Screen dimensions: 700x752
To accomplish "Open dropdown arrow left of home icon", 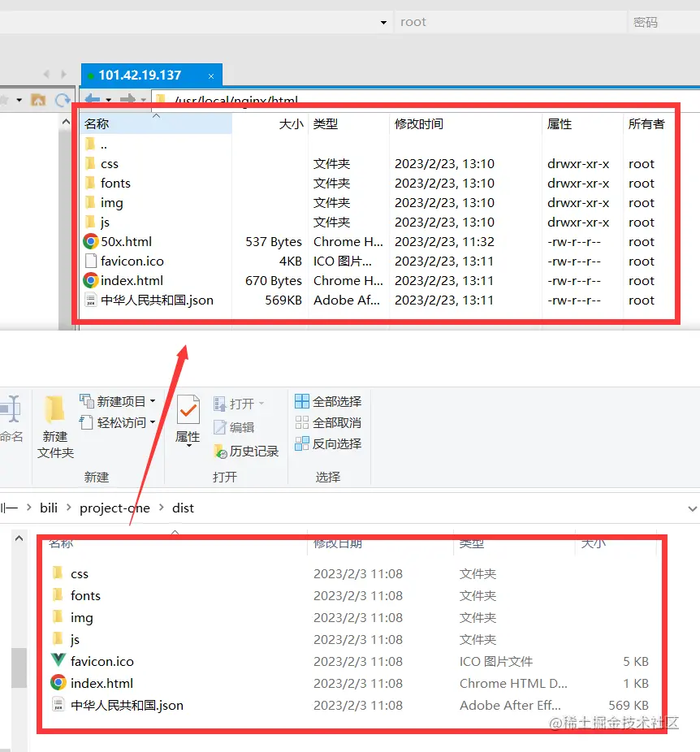I will click(x=19, y=100).
